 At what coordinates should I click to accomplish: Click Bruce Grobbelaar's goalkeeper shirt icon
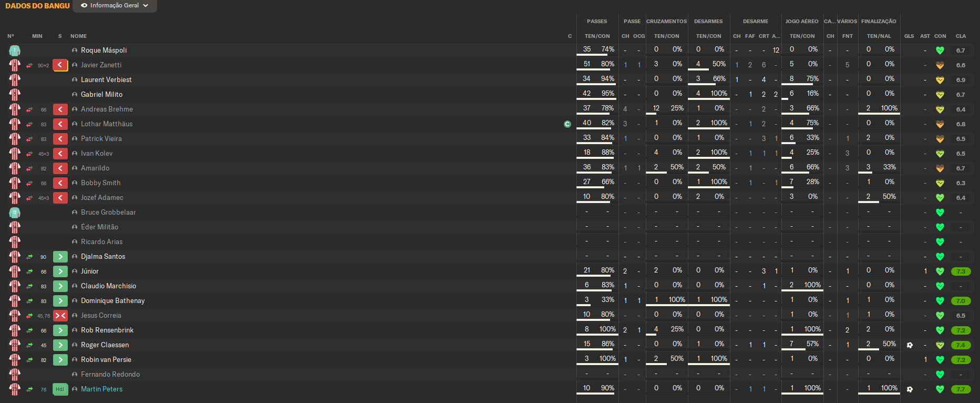[15, 213]
